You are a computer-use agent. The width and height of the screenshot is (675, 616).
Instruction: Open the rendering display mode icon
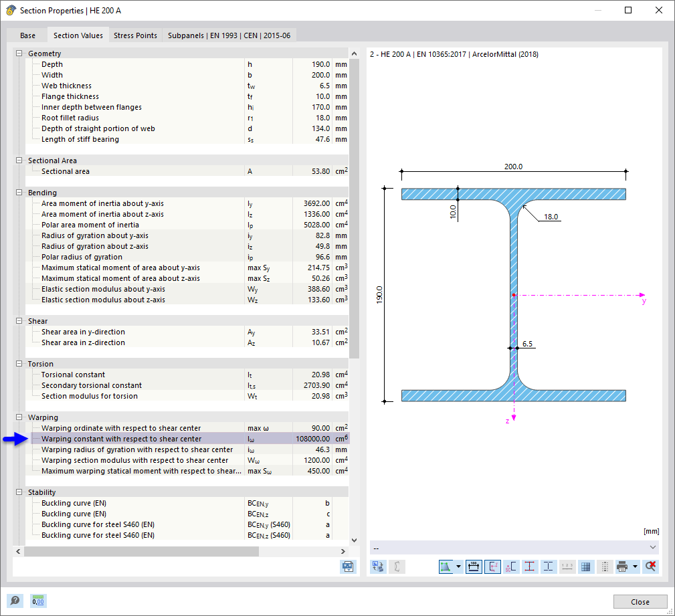coord(446,567)
